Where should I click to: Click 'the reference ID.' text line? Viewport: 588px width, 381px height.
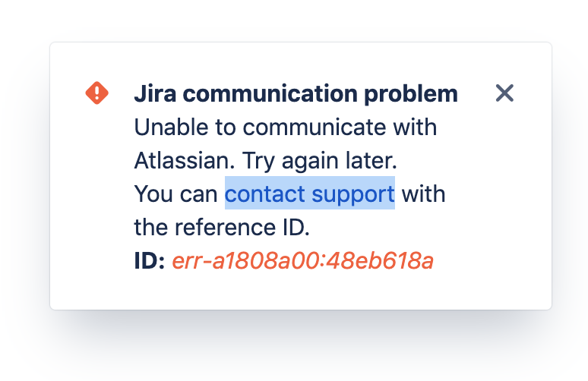(222, 227)
